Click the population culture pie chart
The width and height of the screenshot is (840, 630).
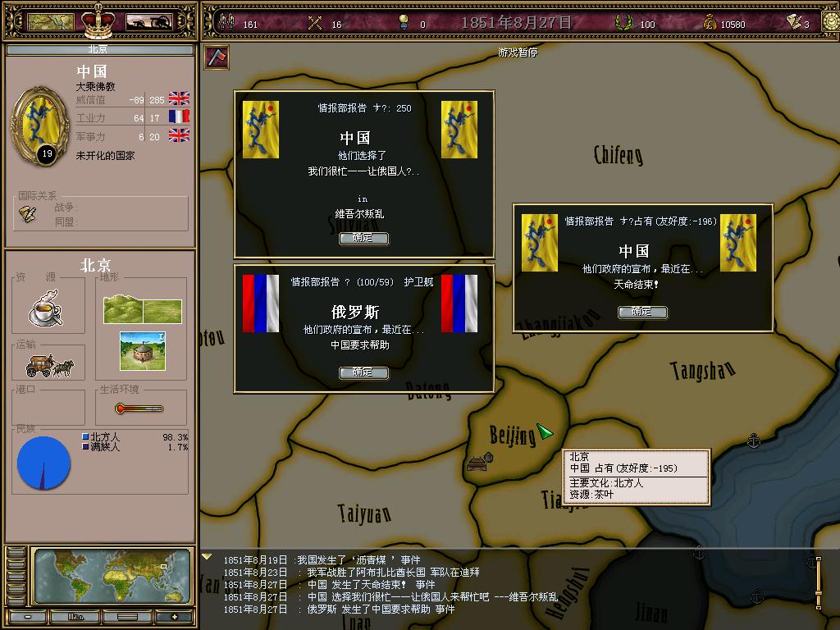(x=44, y=463)
